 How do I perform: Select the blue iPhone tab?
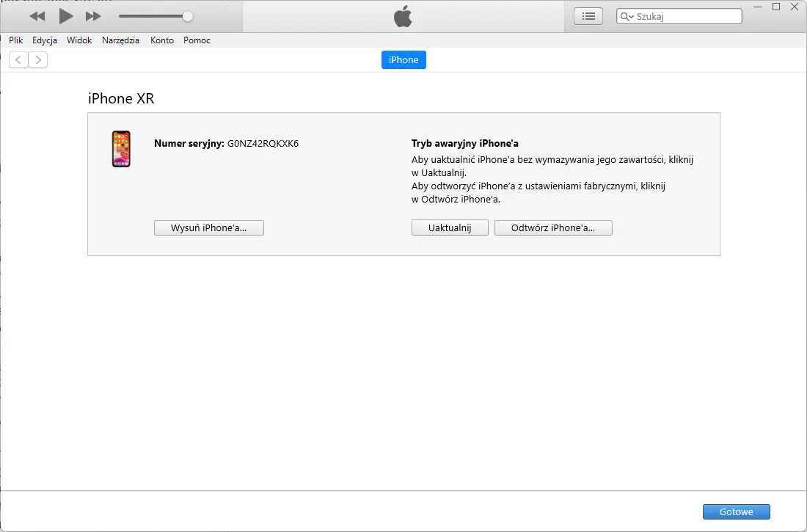click(403, 59)
